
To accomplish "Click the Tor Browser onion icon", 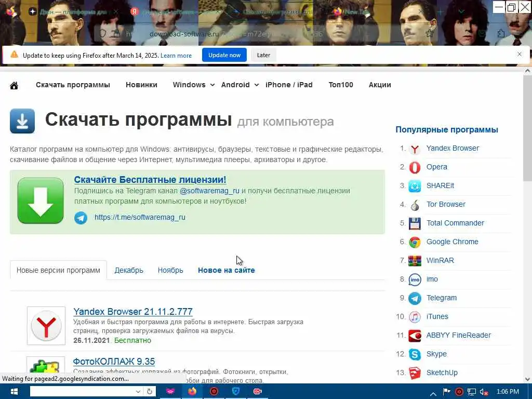I will (415, 205).
